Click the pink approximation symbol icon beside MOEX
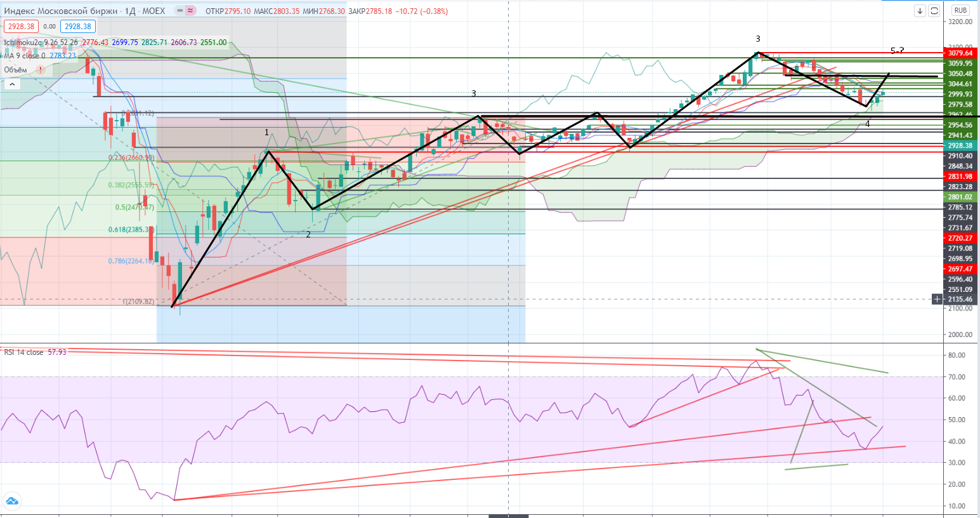 [190, 11]
